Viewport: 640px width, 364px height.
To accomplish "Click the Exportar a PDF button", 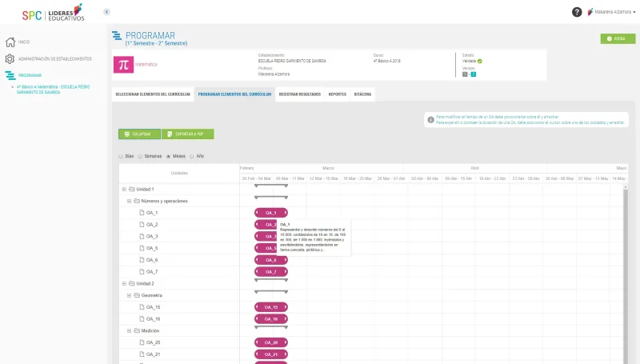I will tap(188, 134).
